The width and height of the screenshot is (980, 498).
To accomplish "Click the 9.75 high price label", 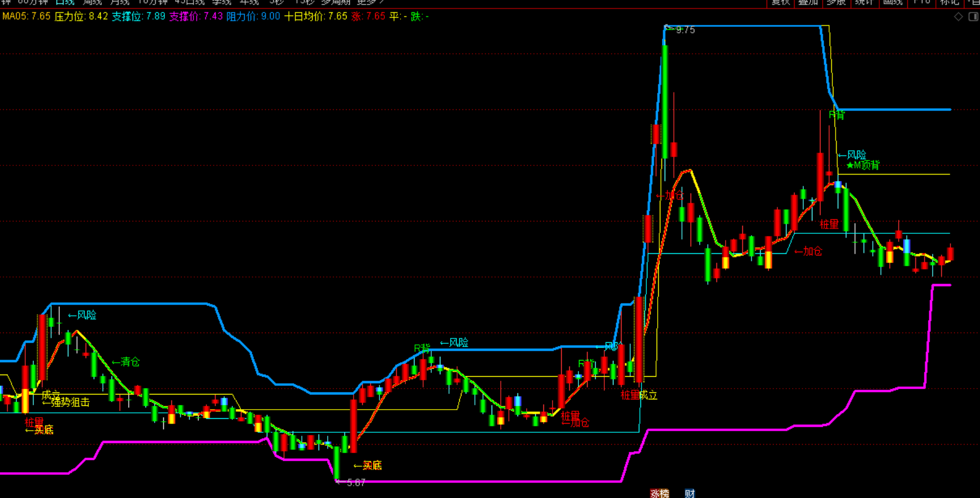I will (685, 30).
